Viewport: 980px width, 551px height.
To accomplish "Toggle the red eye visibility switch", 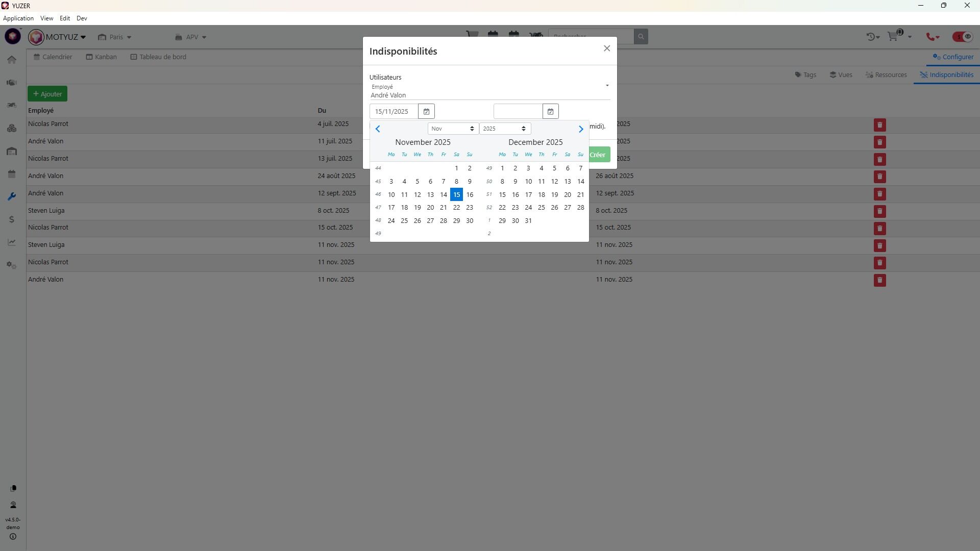I will coord(962,37).
